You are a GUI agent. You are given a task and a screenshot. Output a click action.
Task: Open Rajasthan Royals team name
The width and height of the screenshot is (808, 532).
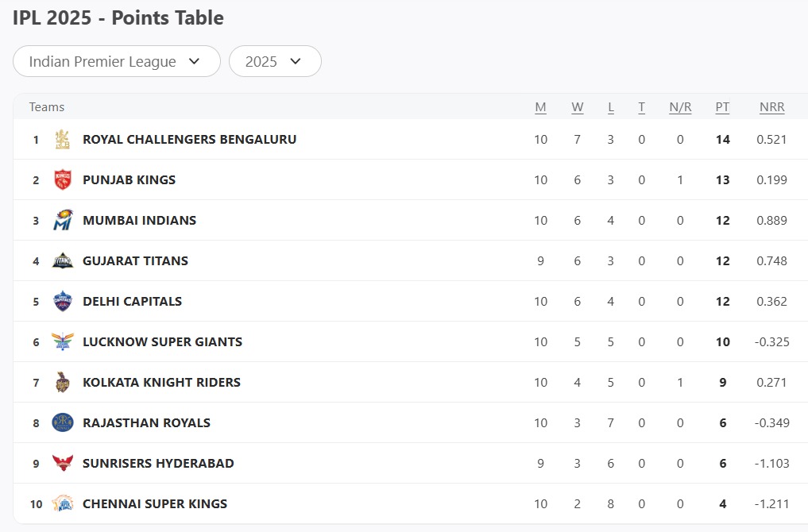tap(147, 422)
